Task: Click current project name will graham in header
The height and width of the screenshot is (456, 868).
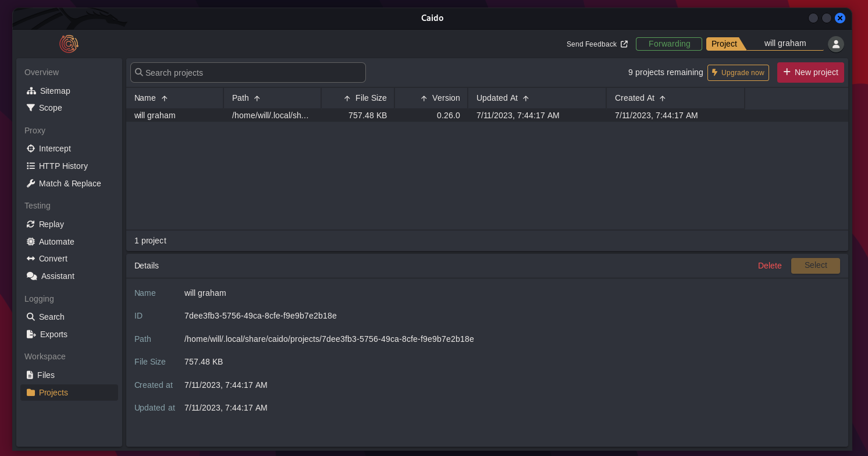Action: (785, 43)
